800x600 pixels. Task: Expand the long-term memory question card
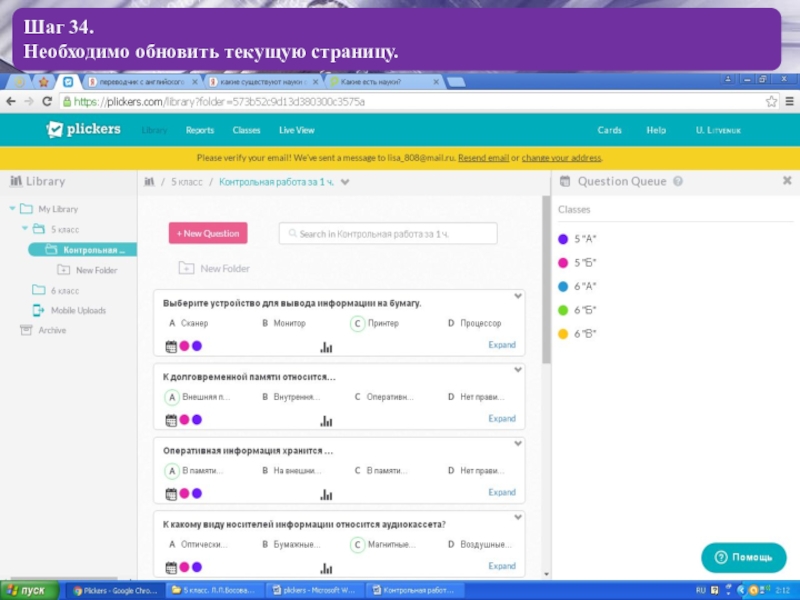click(502, 418)
